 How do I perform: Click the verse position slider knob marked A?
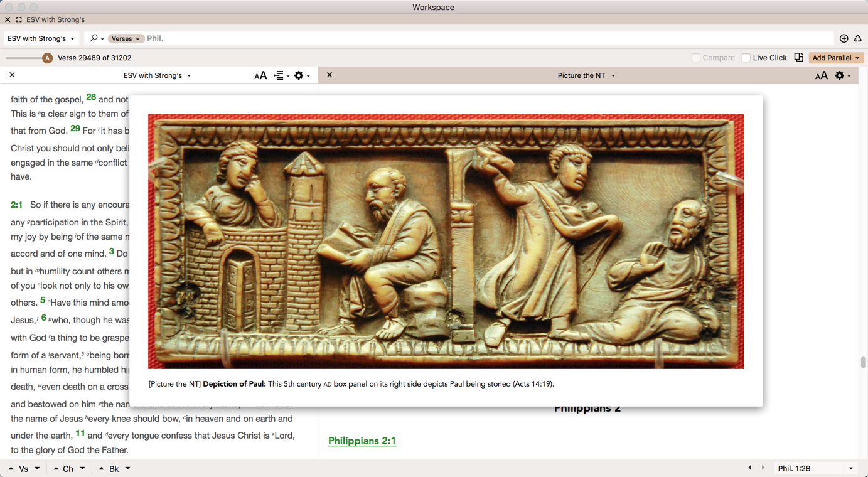(47, 58)
